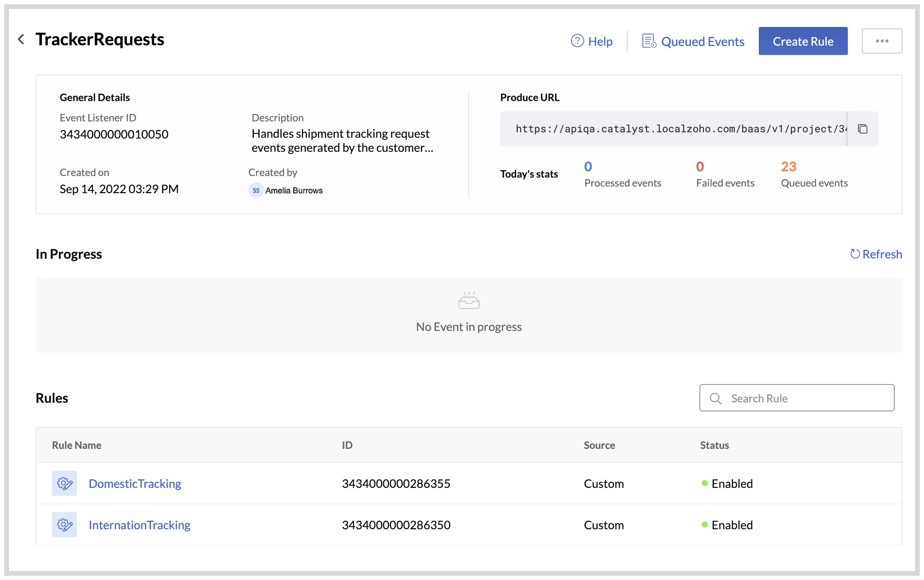
Task: Open the more options ellipsis menu
Action: click(x=882, y=41)
